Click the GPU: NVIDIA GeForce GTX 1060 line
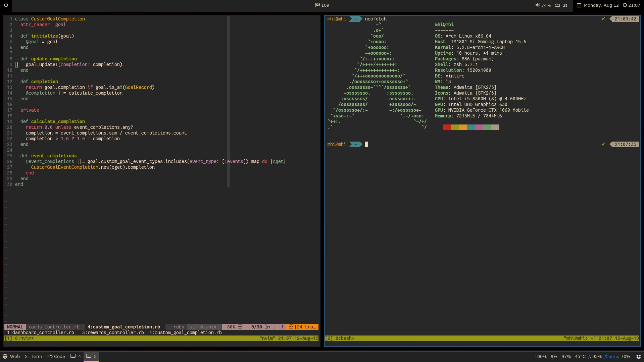644x362 pixels. (482, 110)
